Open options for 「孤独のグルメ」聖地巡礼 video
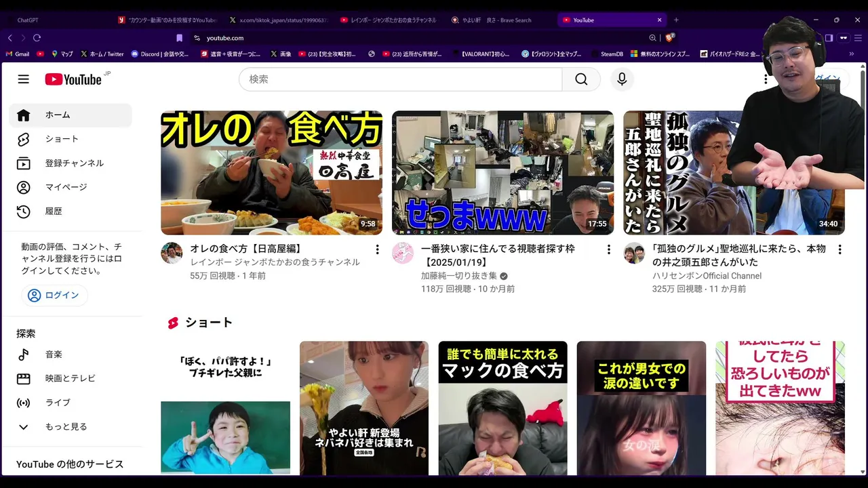 [840, 249]
